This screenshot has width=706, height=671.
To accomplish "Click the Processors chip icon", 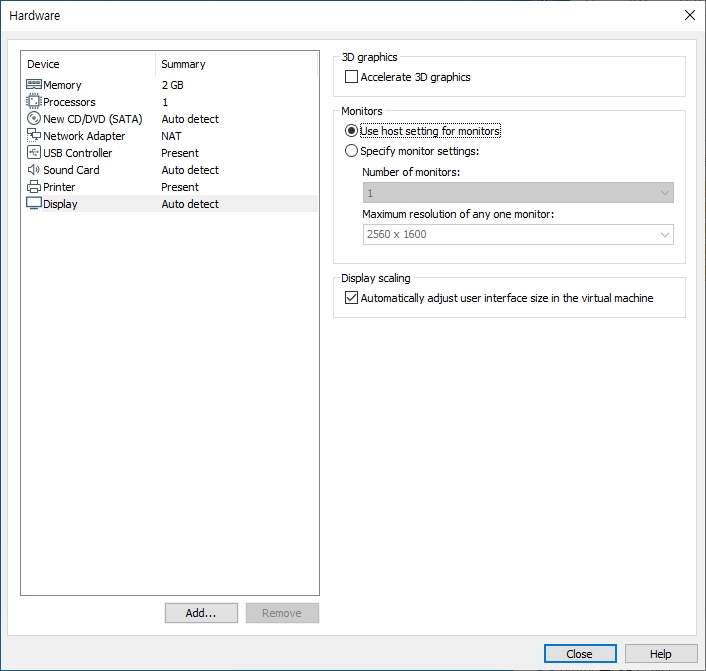I will coord(34,101).
